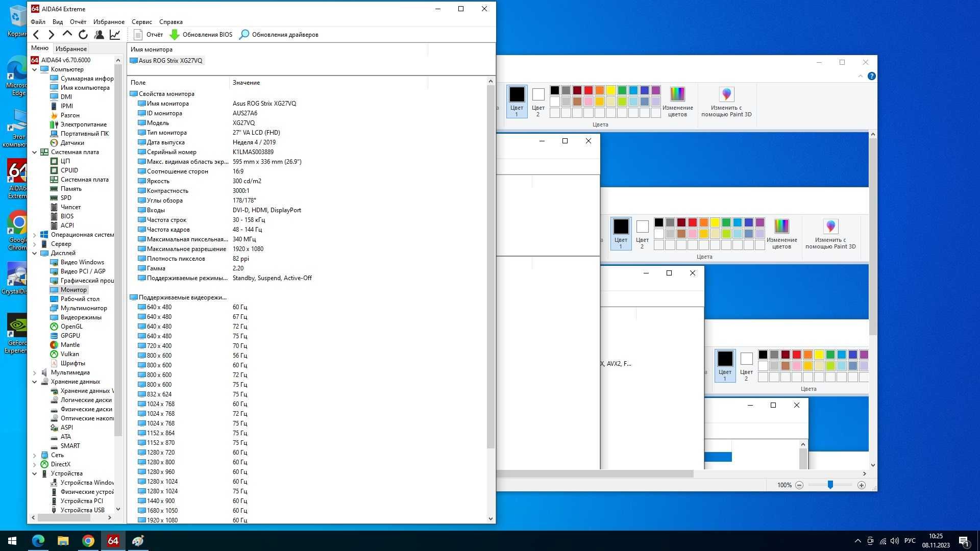Viewport: 980px width, 551px height.
Task: Open the Избранное menu in menu bar
Action: [x=109, y=22]
